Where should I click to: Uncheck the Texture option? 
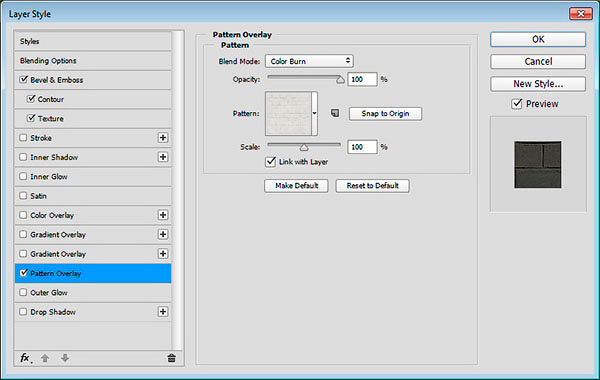coord(31,118)
